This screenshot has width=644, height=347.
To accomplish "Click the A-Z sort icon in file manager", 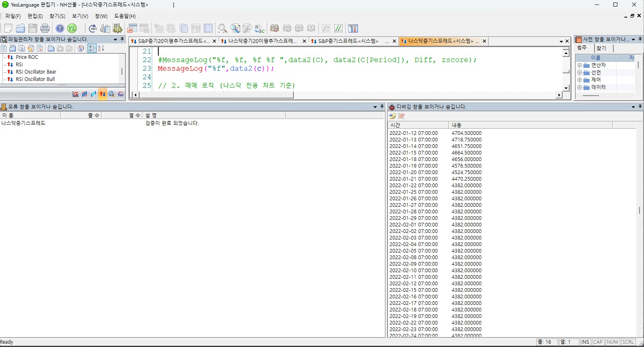I will 101,48.
